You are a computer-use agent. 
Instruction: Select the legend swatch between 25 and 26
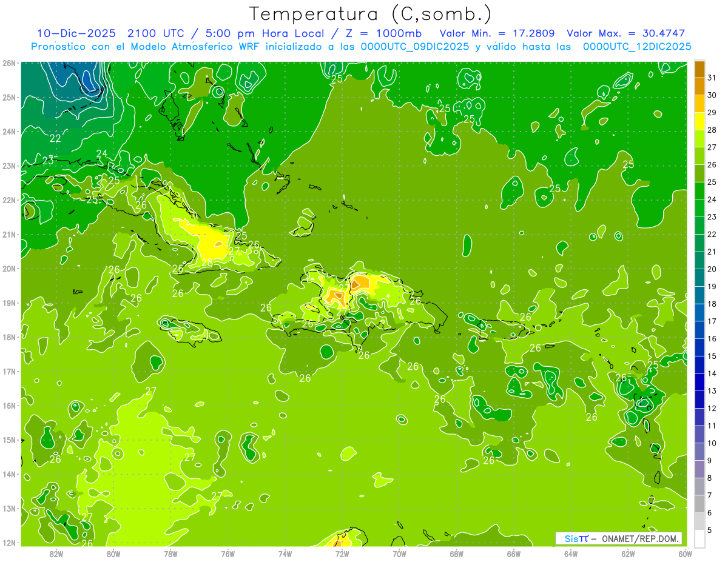699,173
